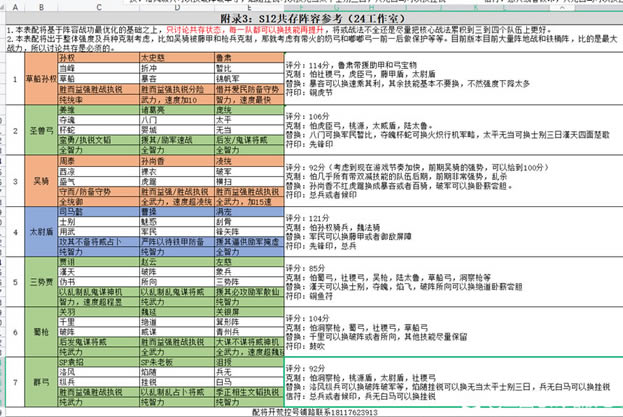Select the cell numbered 4 in column A

13,230
